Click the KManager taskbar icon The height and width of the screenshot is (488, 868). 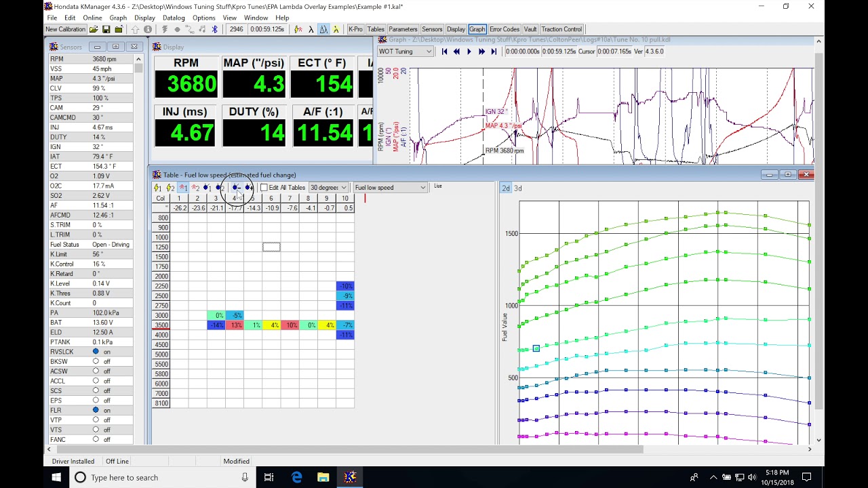[350, 477]
